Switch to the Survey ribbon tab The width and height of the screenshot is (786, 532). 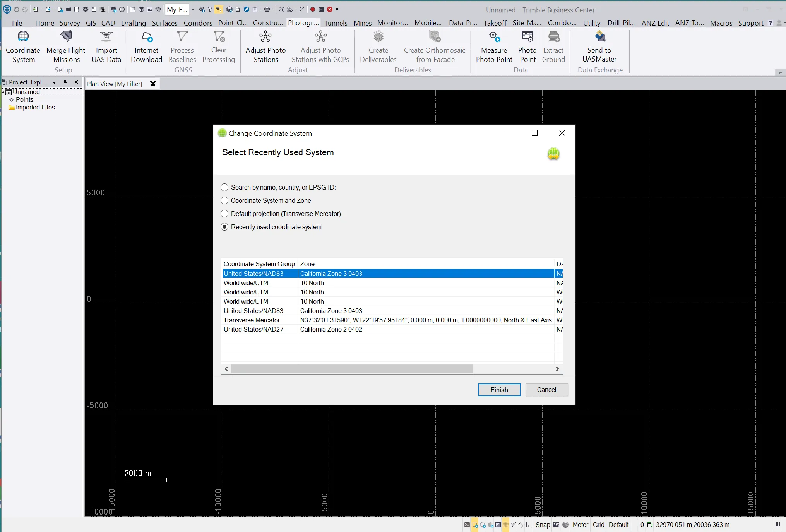70,23
